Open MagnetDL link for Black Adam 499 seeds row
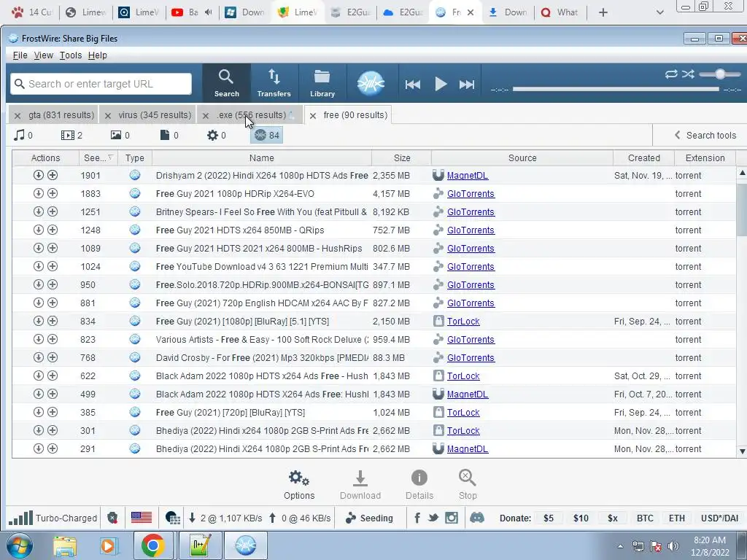This screenshot has width=747, height=560. pos(468,394)
